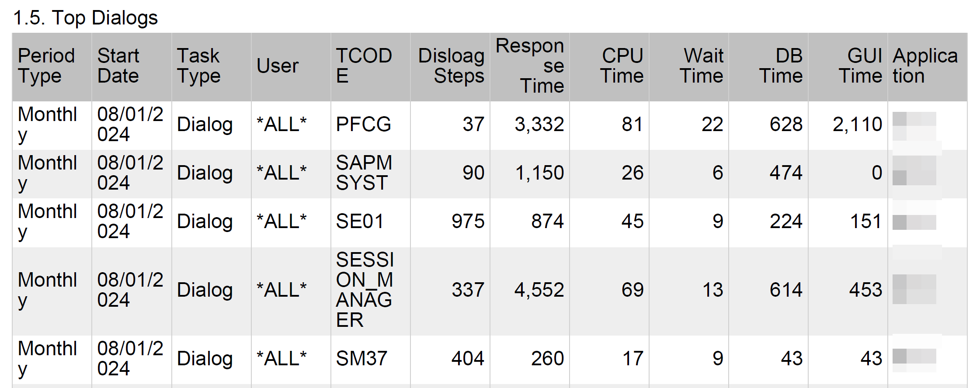The image size is (980, 388).
Task: Select the GUI Time column header
Action: (860, 66)
